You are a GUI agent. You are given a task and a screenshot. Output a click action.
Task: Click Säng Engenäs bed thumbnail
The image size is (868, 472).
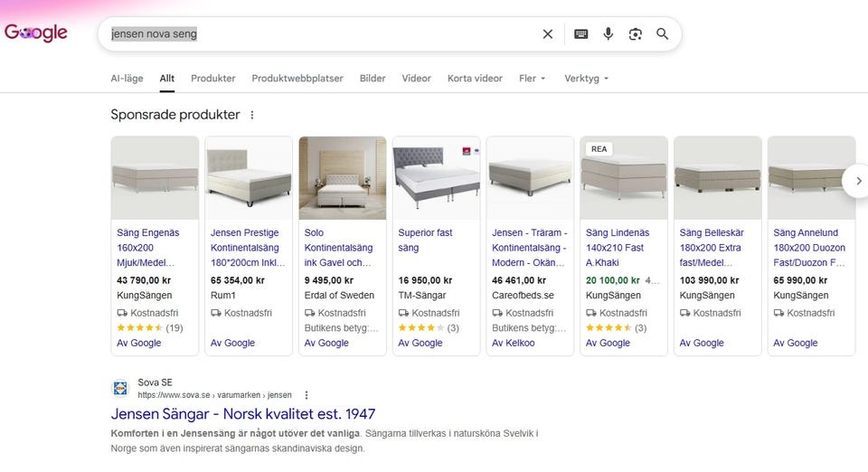[155, 177]
